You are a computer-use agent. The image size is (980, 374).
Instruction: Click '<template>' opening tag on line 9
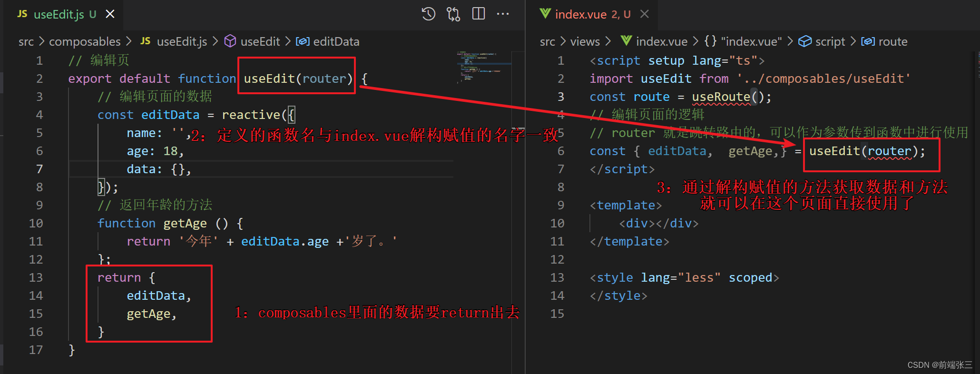pyautogui.click(x=626, y=206)
